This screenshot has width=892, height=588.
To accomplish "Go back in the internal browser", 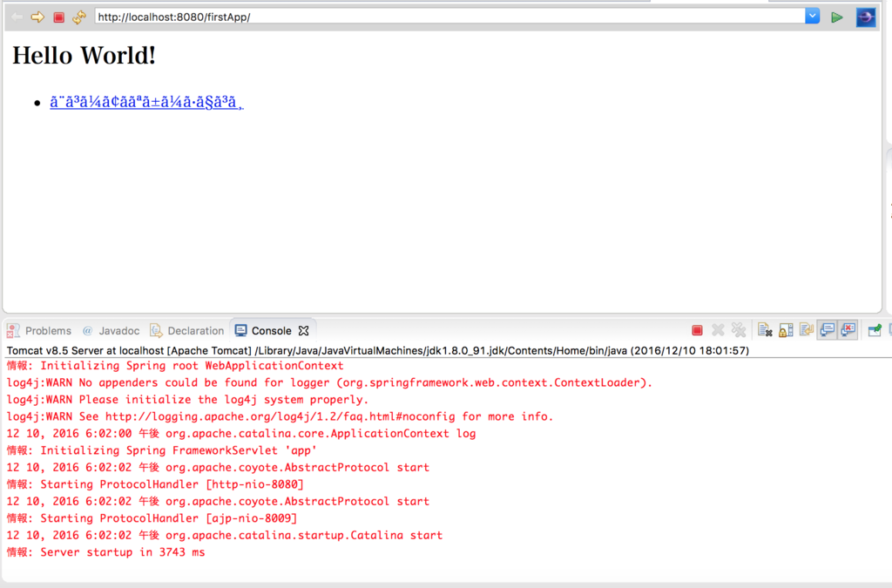I will [17, 17].
